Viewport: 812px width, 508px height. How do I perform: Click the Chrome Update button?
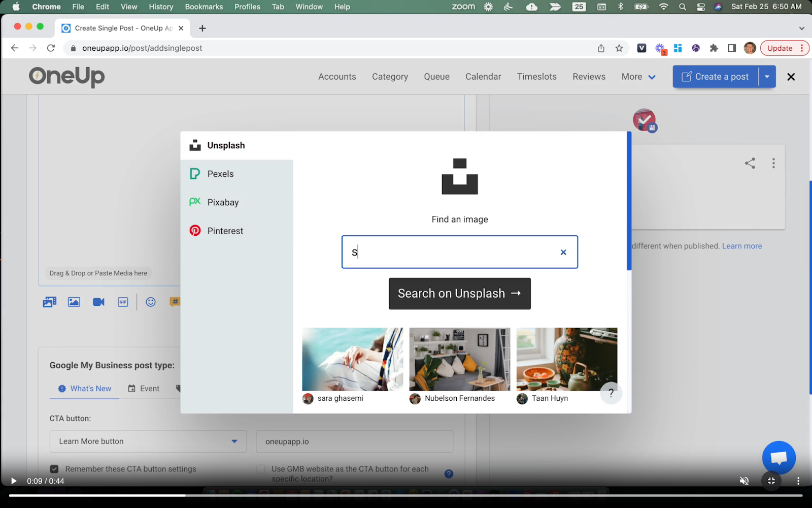pyautogui.click(x=785, y=48)
